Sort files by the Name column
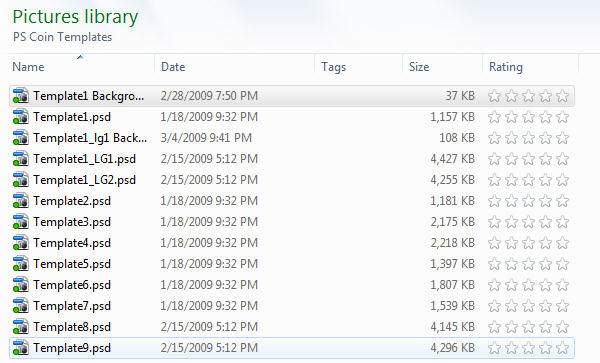Screen dimensions: 600x363 point(28,67)
